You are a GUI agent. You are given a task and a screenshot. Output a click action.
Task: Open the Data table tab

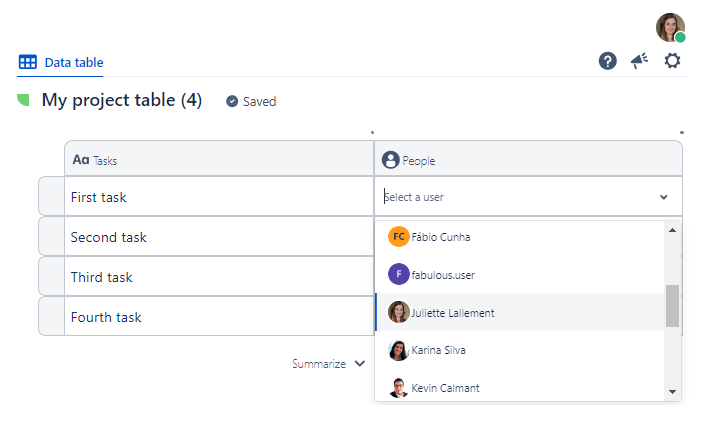coord(62,62)
